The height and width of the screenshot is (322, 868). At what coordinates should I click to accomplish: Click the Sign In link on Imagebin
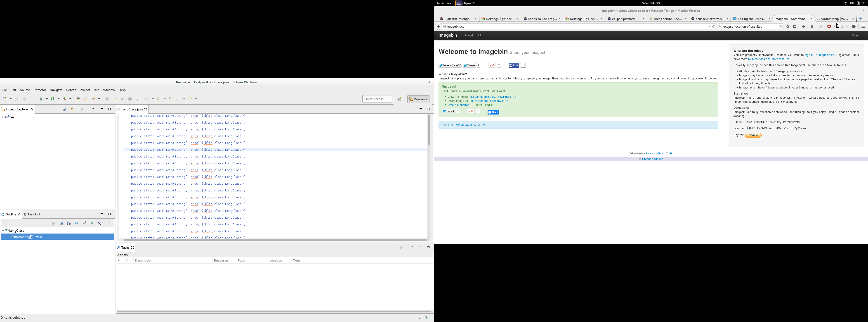pyautogui.click(x=856, y=35)
